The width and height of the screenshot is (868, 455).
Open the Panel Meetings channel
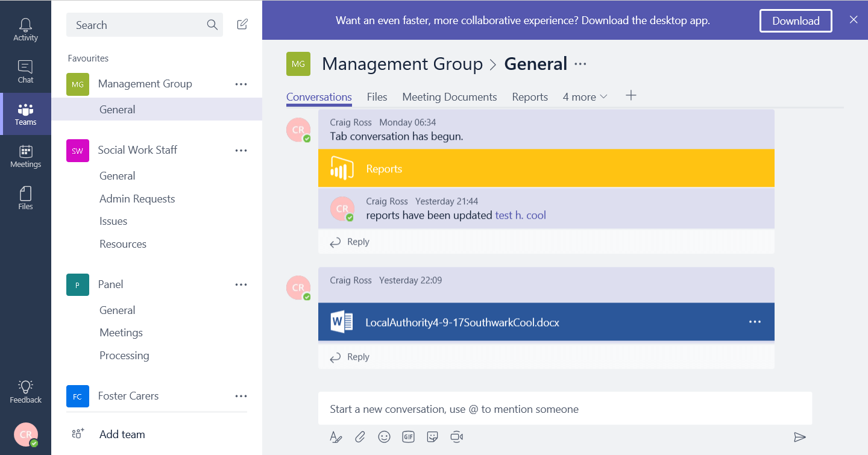pos(121,333)
